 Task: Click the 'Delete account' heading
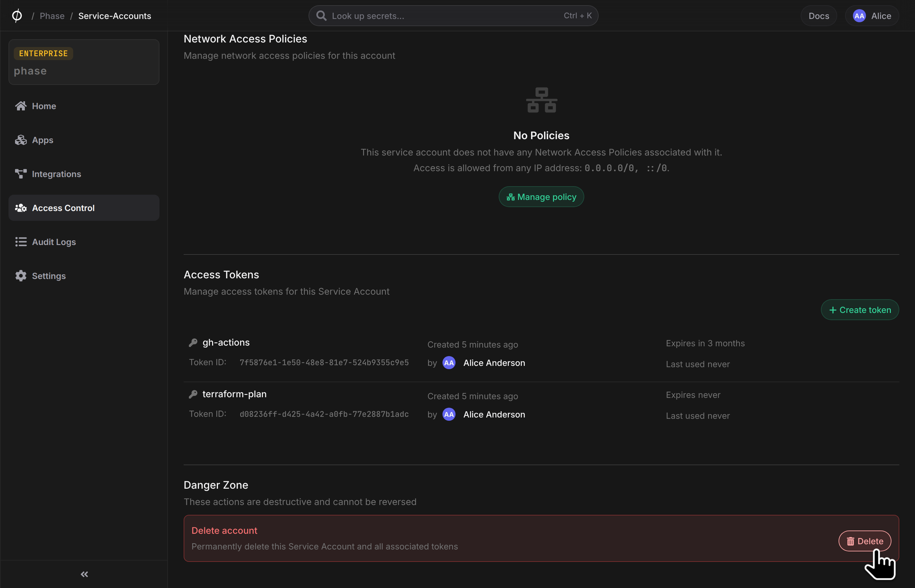pyautogui.click(x=224, y=531)
